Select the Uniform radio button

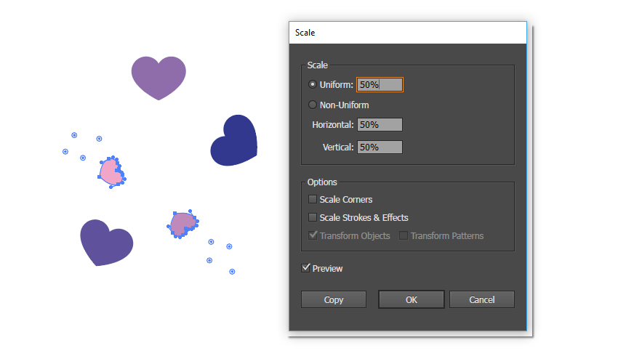click(313, 84)
